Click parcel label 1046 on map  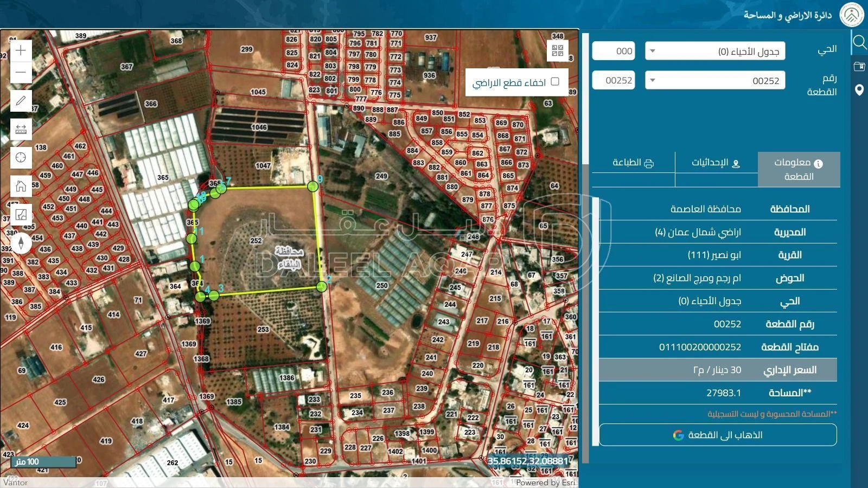tap(259, 127)
